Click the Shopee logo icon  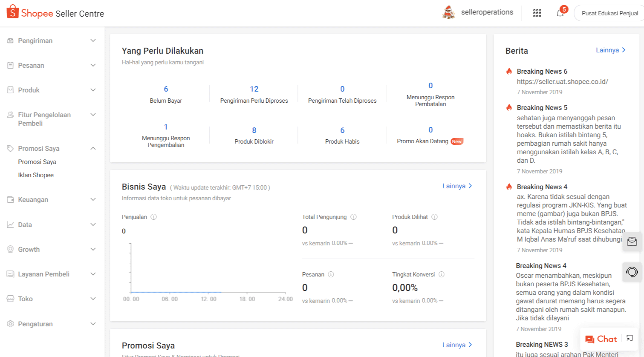coord(13,12)
